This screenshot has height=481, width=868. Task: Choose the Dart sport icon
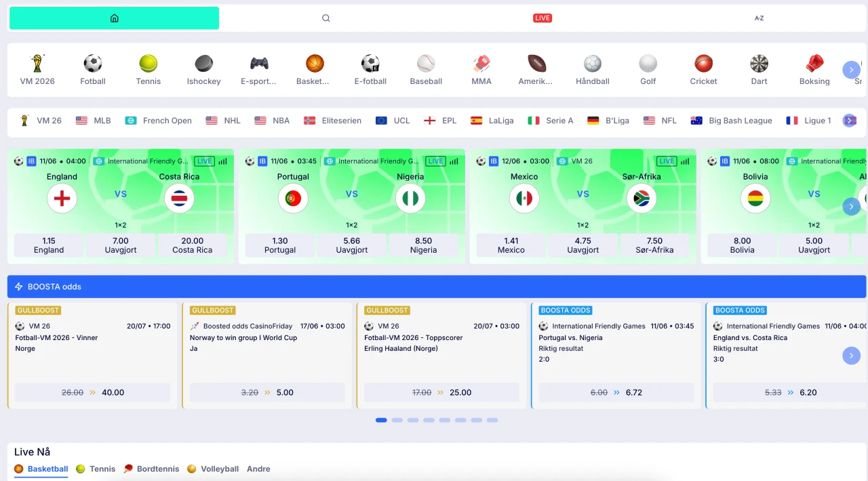(x=759, y=64)
